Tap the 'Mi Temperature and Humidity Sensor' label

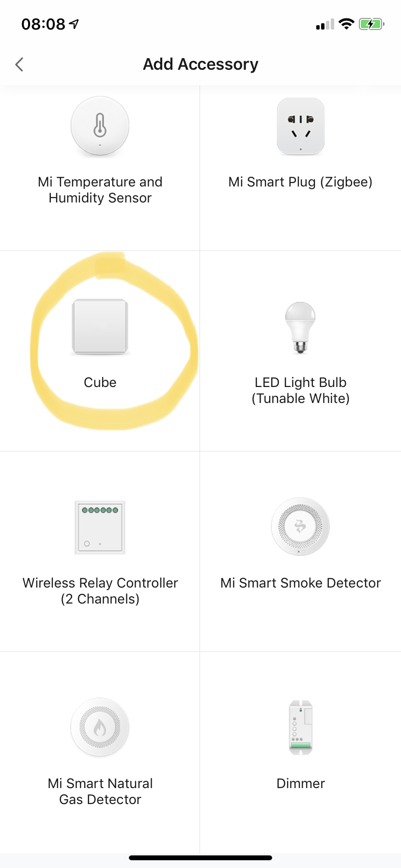pos(100,190)
